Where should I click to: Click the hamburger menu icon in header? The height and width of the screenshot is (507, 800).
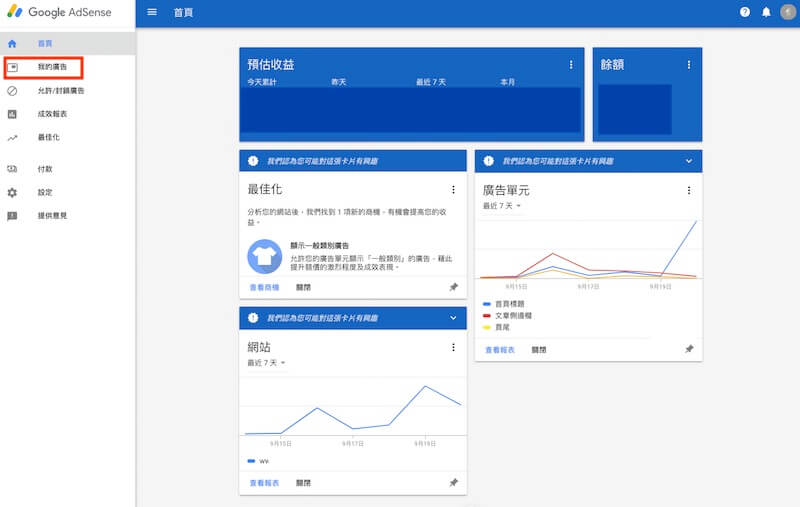tap(152, 12)
